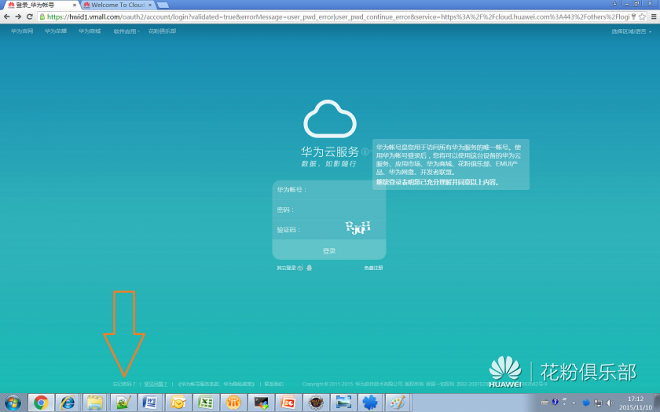This screenshot has width=660, height=412.
Task: Open 华为帐号服务条款 footer link
Action: 198,384
